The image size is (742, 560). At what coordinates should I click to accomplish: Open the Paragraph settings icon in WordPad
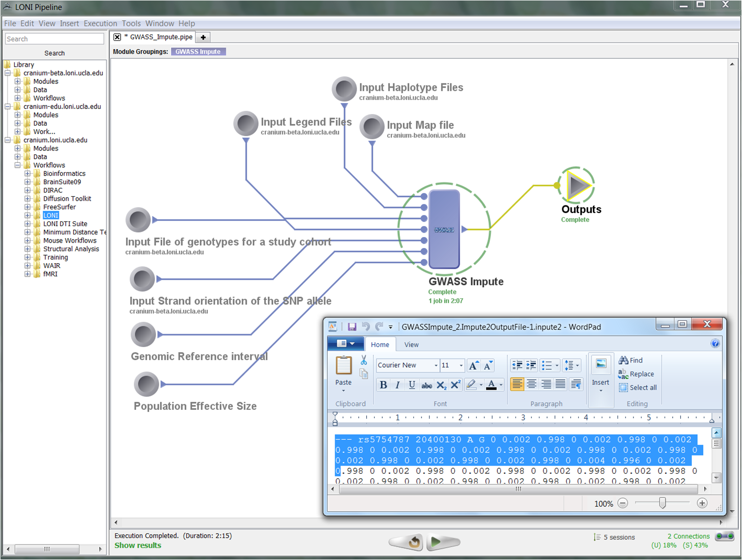pyautogui.click(x=576, y=384)
